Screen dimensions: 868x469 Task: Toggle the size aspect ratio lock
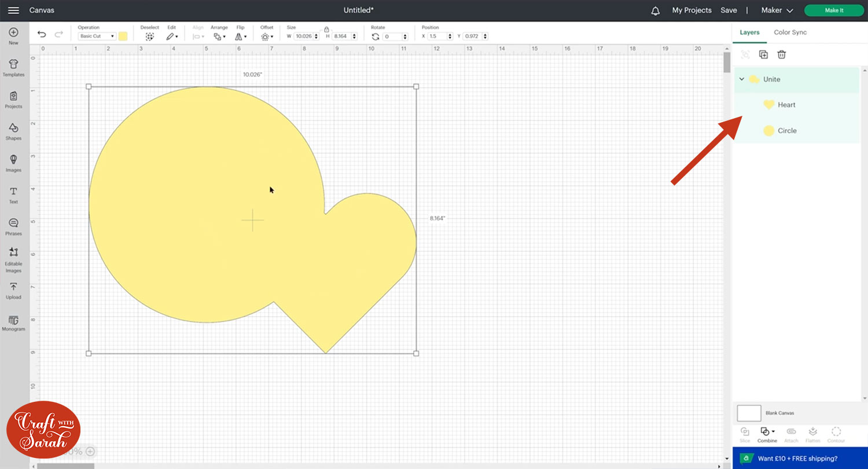point(326,29)
